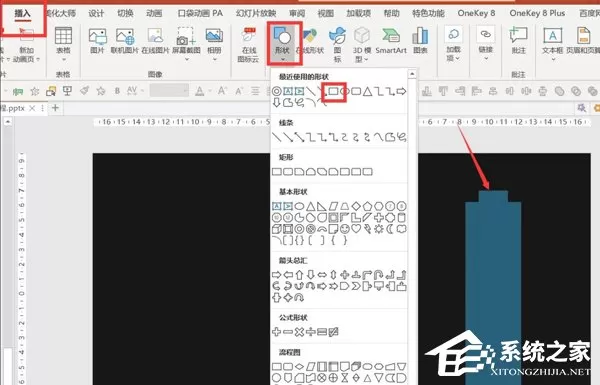The image size is (600, 385).
Task: Open the 形状 shapes gallery button
Action: pos(283,42)
